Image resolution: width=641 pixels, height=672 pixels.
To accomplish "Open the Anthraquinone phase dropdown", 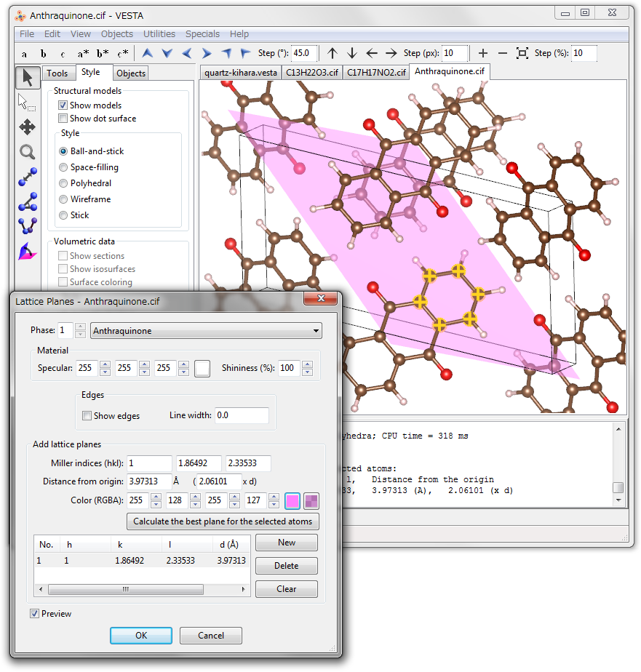I will 206,331.
